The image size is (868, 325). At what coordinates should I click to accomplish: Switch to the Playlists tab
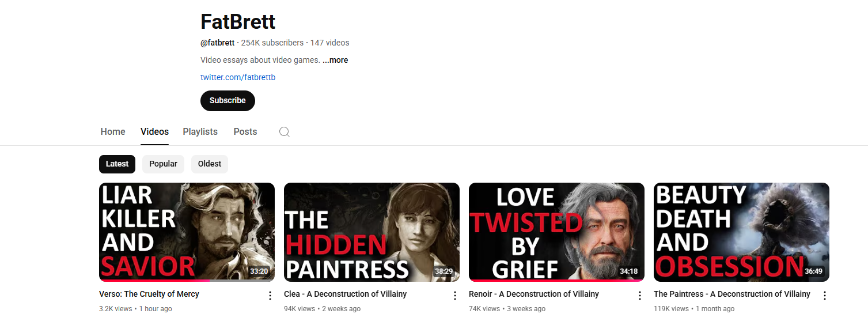point(200,131)
